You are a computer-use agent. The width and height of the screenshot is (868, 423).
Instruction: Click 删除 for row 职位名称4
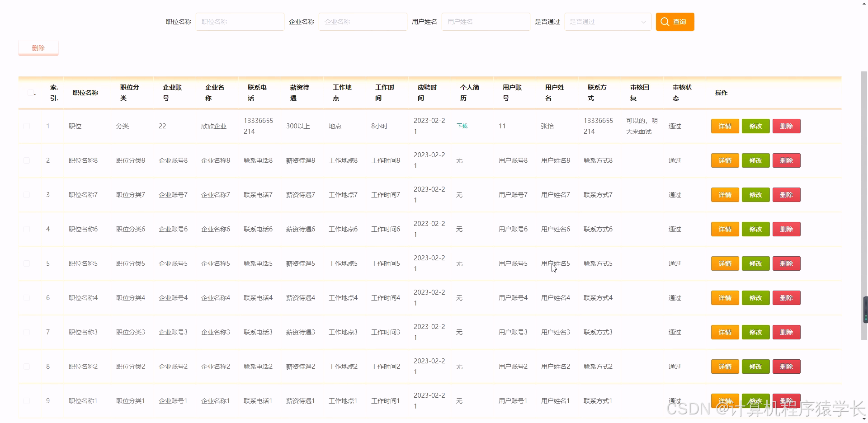(786, 298)
